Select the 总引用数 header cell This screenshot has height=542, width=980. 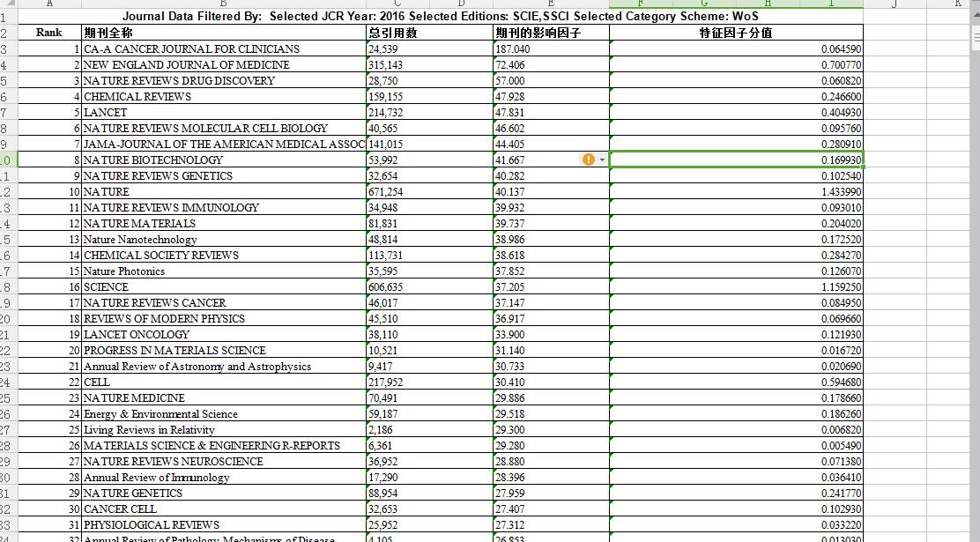(x=429, y=33)
